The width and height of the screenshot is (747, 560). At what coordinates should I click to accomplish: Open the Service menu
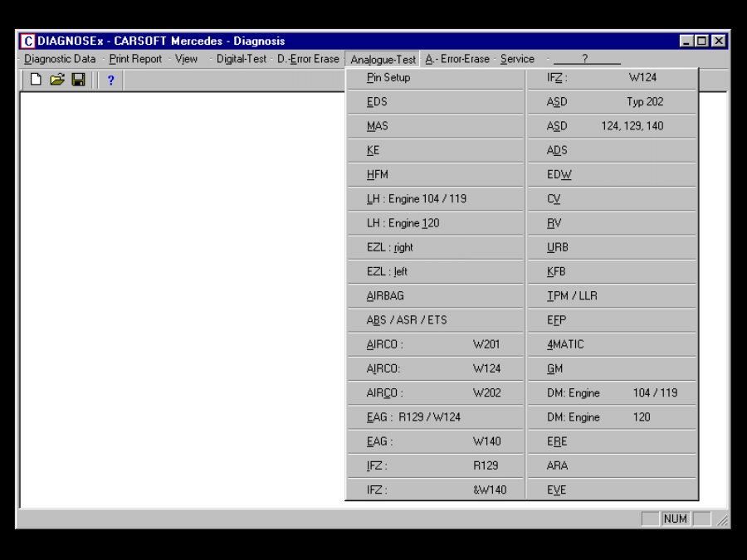click(x=517, y=59)
